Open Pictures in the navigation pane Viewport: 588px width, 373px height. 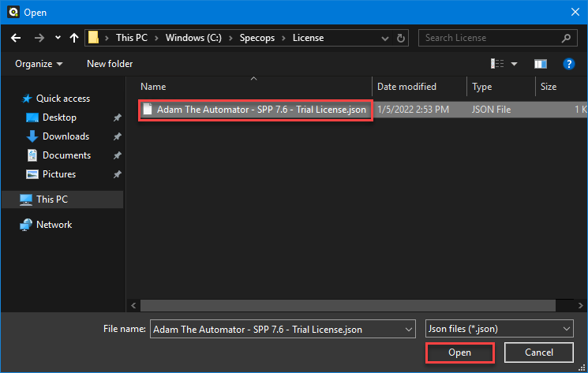[x=59, y=174]
